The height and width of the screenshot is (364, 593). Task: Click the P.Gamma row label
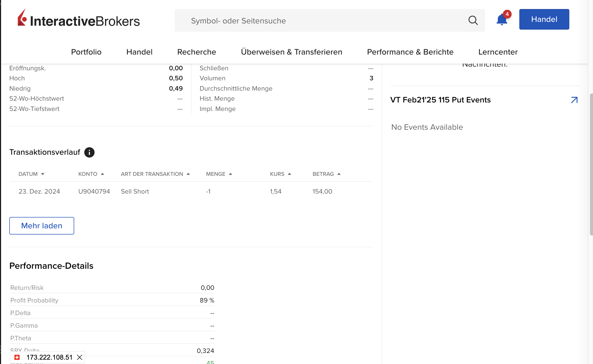click(x=24, y=326)
